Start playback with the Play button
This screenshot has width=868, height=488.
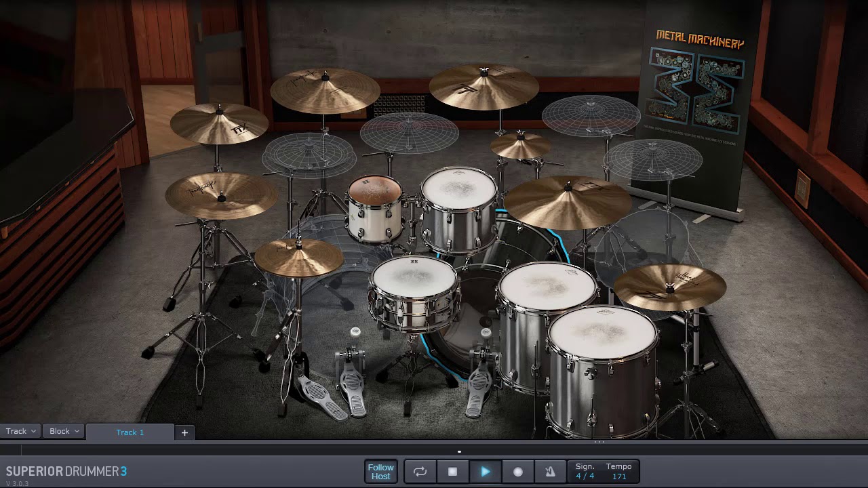486,472
